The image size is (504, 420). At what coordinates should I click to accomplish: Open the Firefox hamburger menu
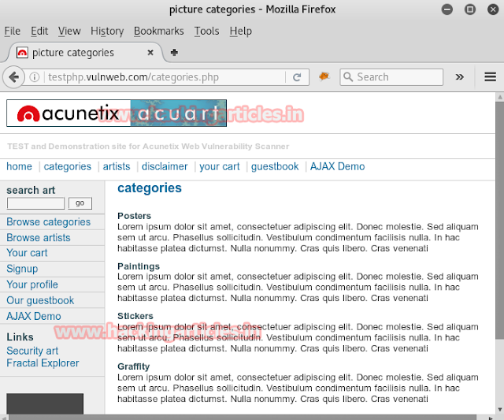click(x=490, y=77)
